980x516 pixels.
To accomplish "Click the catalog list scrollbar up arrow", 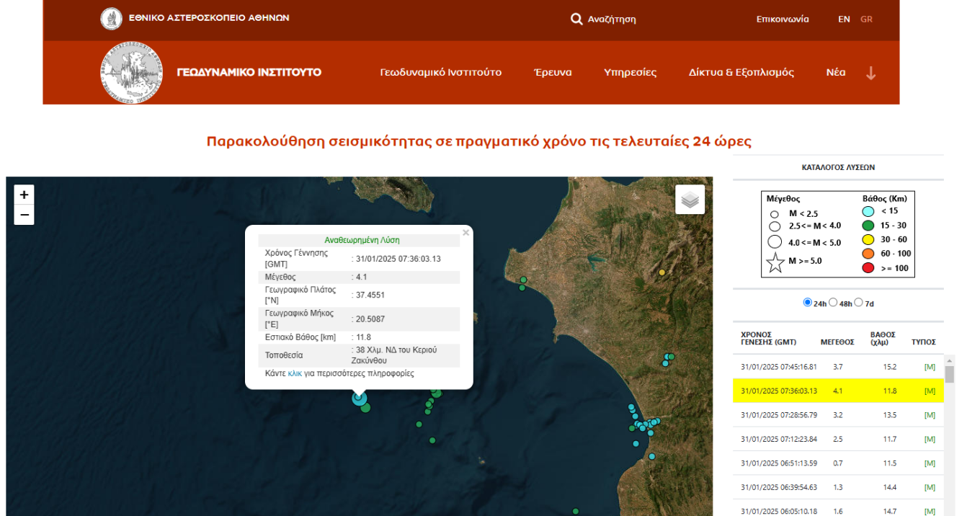I will tap(949, 361).
